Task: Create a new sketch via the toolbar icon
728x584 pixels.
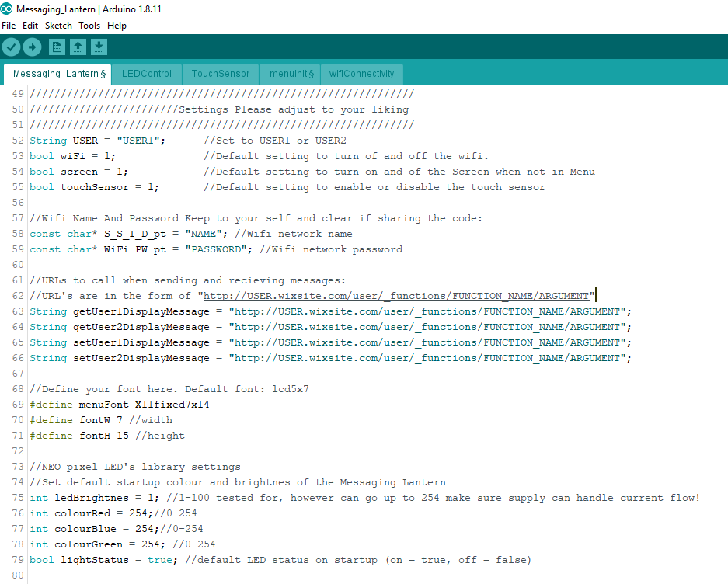Action: pyautogui.click(x=57, y=47)
